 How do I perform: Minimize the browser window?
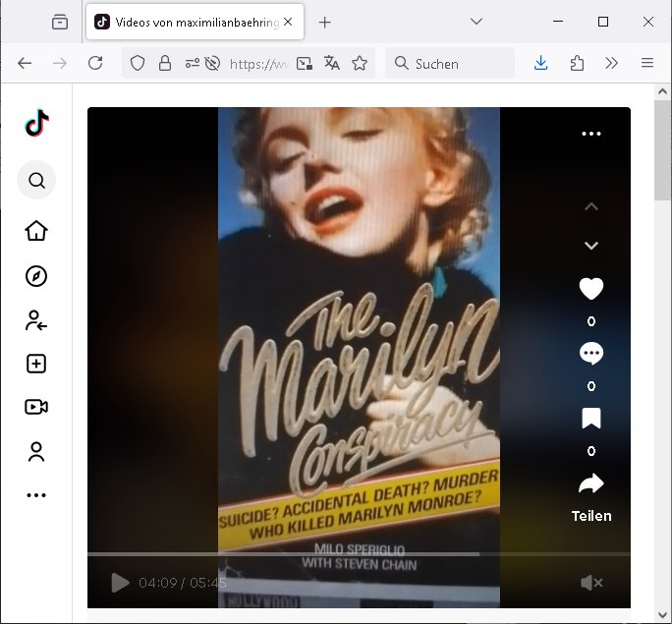click(x=558, y=22)
